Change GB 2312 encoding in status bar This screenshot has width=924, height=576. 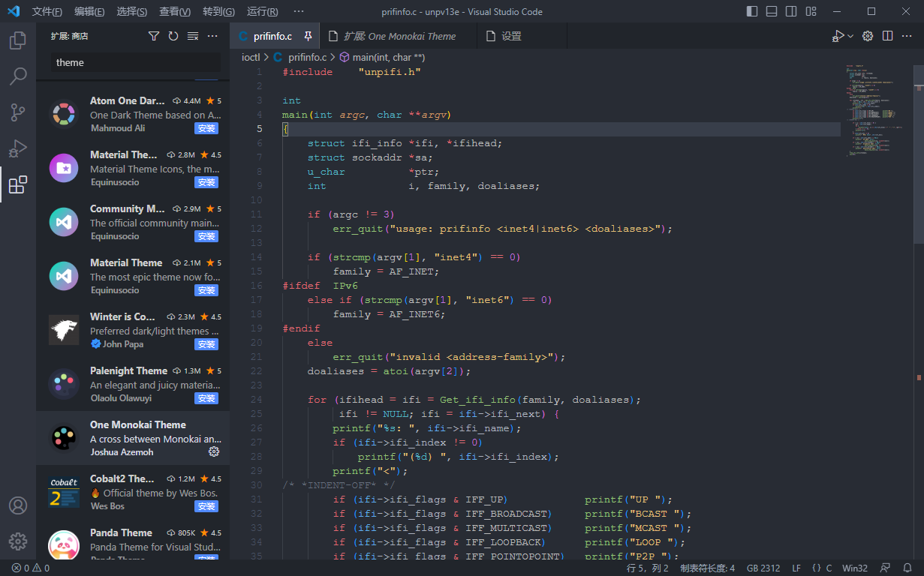pyautogui.click(x=763, y=568)
